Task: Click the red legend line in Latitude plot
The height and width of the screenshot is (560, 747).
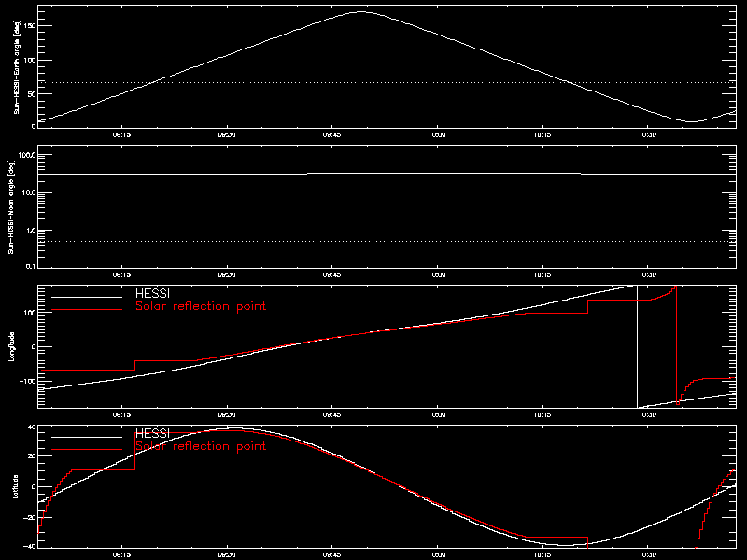Action: point(87,450)
